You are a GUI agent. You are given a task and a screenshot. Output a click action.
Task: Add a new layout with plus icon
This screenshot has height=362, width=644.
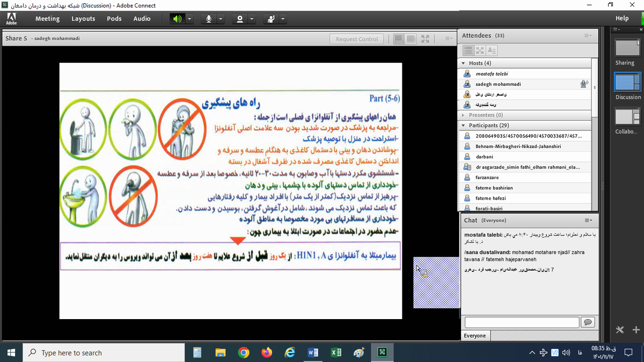pyautogui.click(x=636, y=330)
